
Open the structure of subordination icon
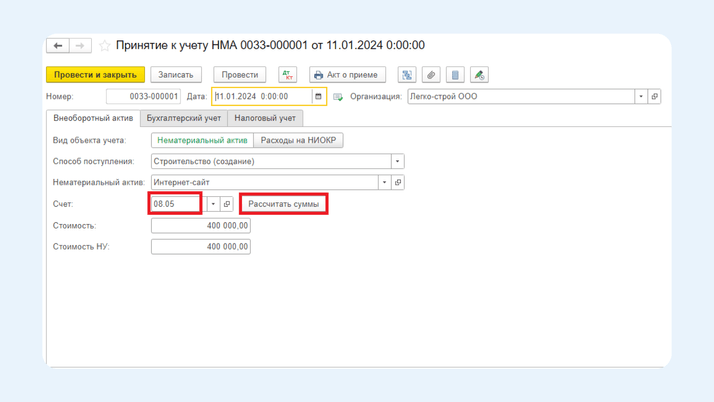[407, 75]
